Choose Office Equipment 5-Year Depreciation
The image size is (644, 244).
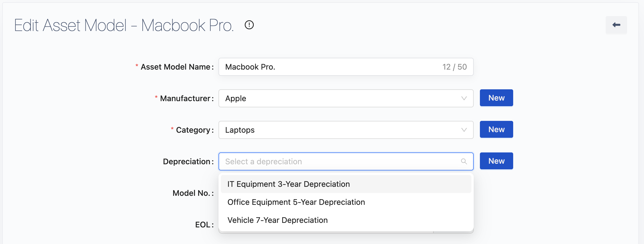click(296, 202)
